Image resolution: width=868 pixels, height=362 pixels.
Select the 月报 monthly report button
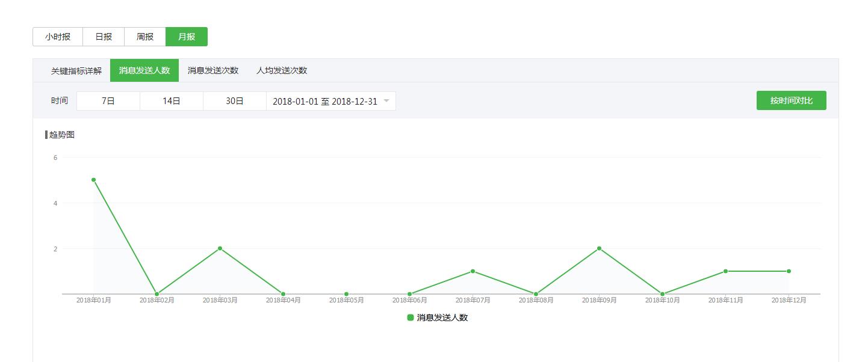(187, 37)
